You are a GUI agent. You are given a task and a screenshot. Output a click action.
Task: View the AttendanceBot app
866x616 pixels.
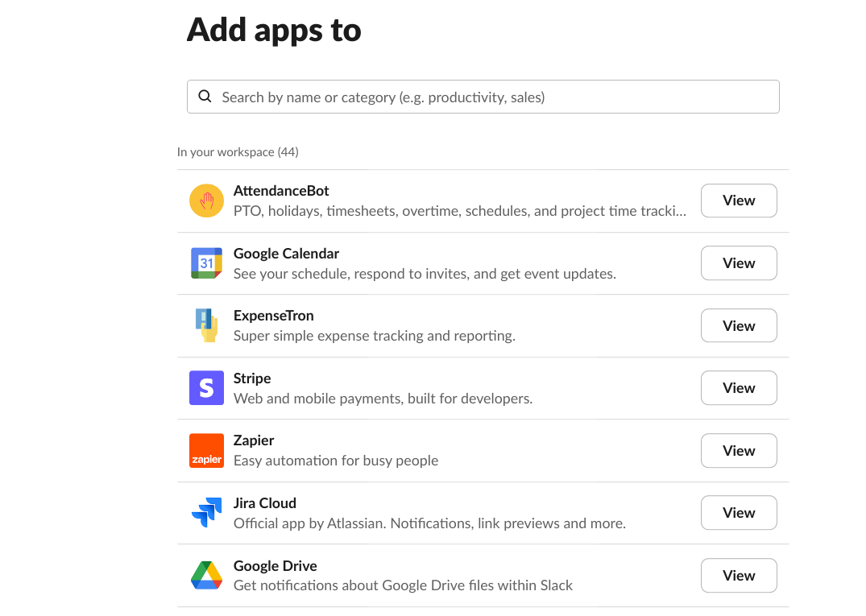[739, 201]
